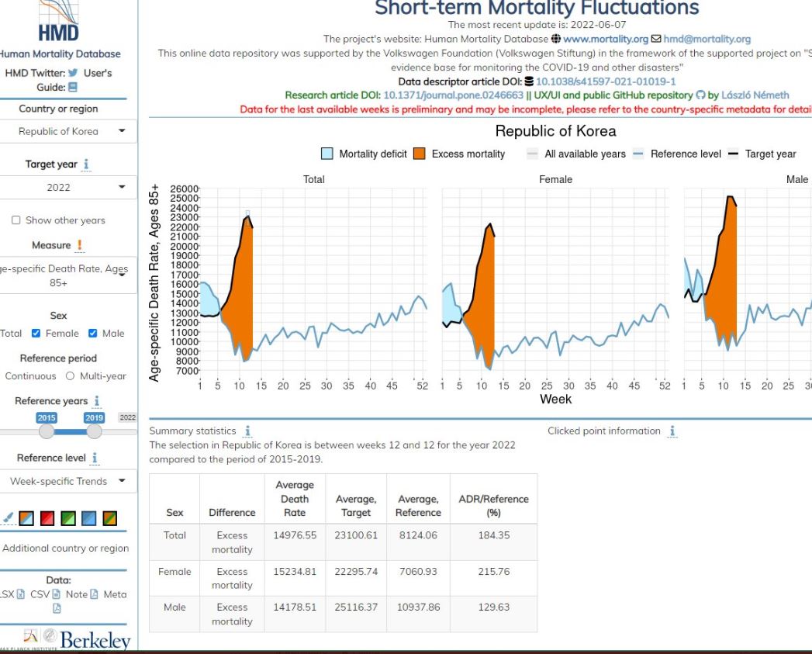Open the HMD Twitter bird icon

click(x=71, y=73)
